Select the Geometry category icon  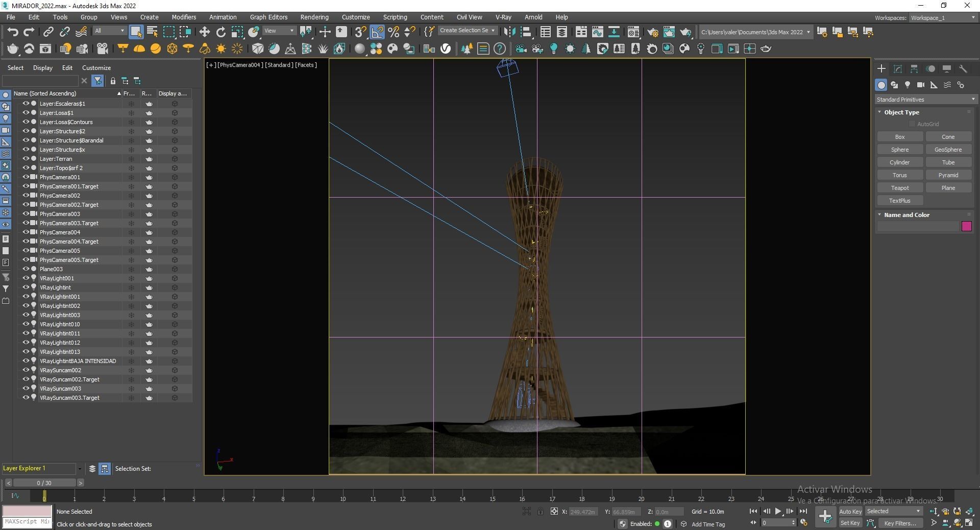pyautogui.click(x=881, y=85)
